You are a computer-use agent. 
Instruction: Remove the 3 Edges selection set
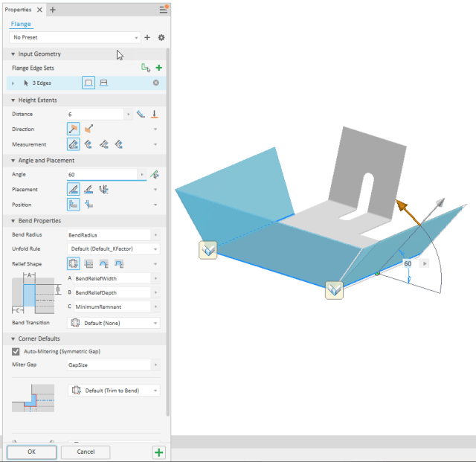155,83
